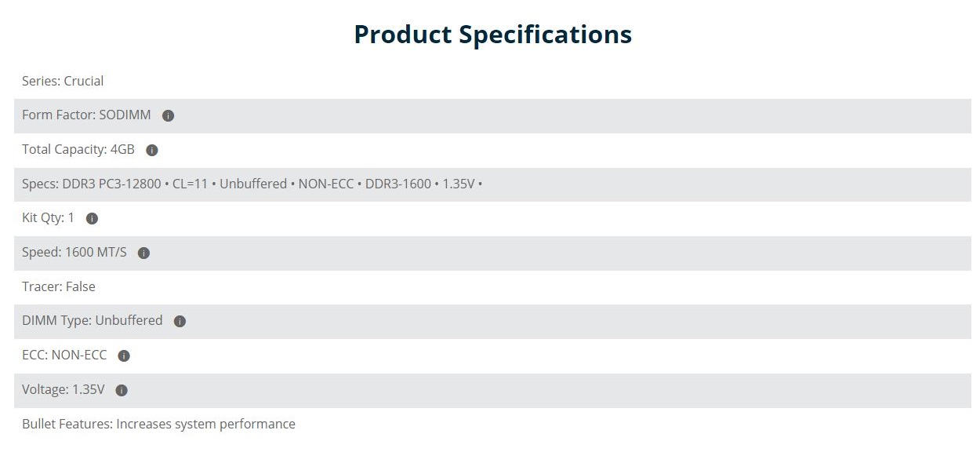Open the Form Factor info icon

(168, 115)
